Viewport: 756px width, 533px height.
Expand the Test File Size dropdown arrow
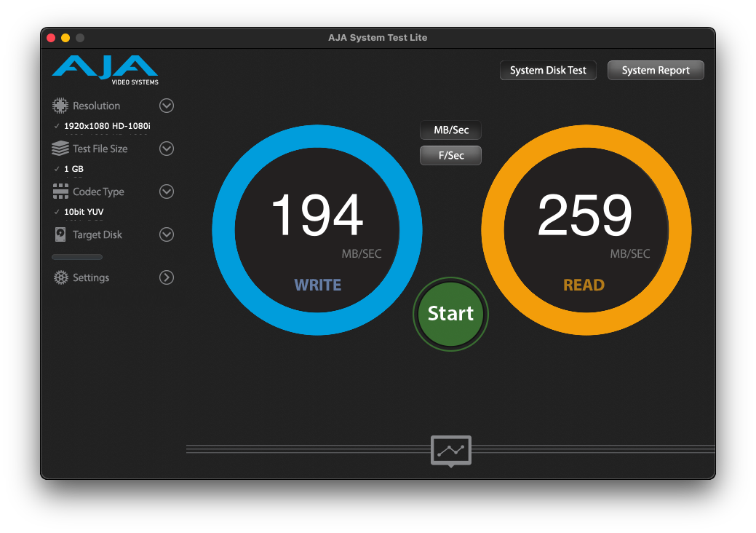tap(167, 149)
